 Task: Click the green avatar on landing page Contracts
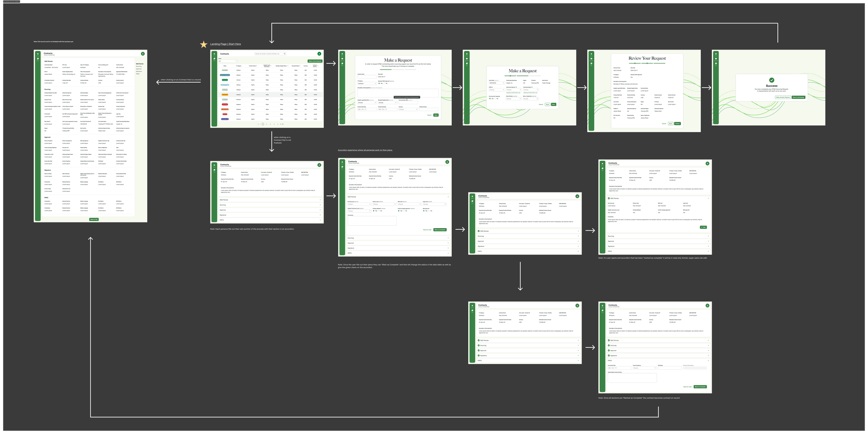[319, 54]
